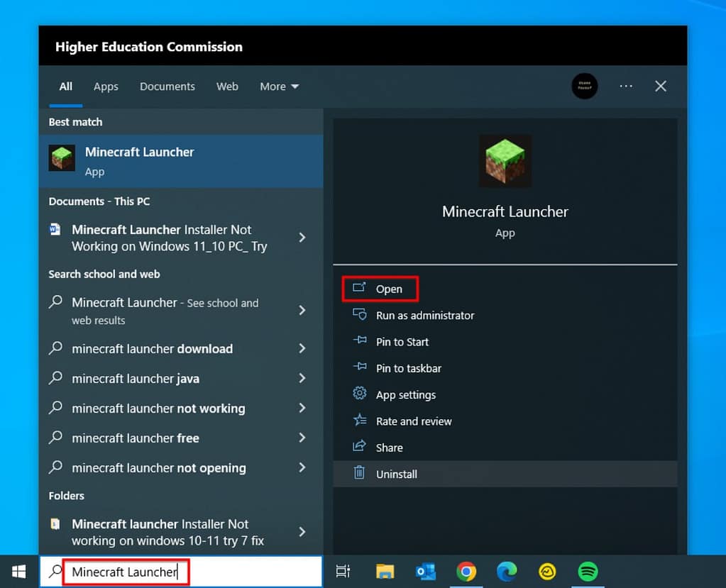
Task: Open File Explorer from taskbar
Action: click(x=385, y=572)
